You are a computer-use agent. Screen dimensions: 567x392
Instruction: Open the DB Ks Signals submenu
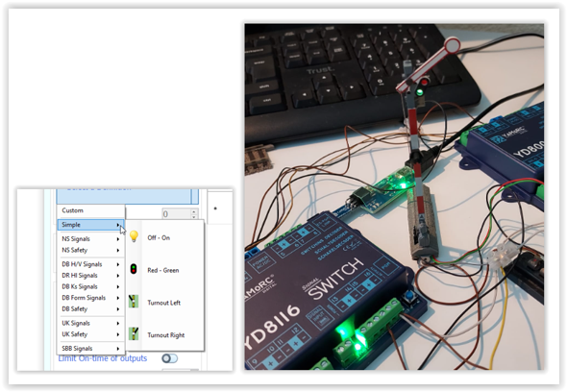click(x=90, y=286)
